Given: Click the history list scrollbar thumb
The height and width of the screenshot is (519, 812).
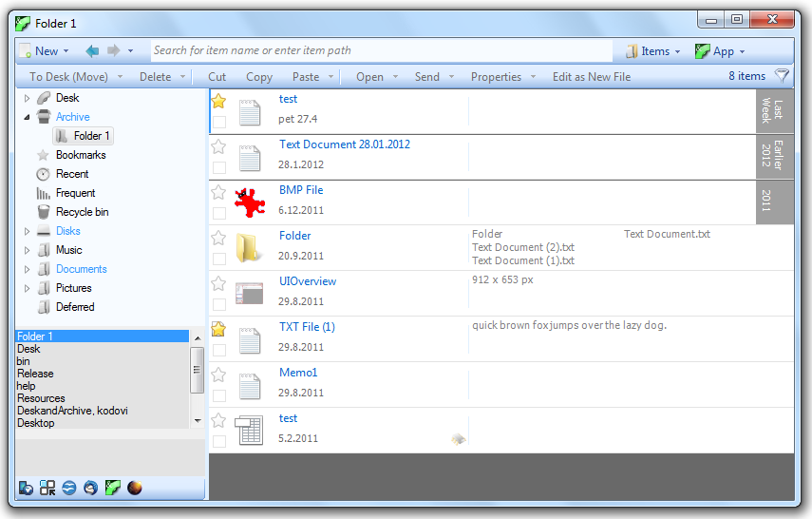Looking at the screenshot, I should 197,370.
